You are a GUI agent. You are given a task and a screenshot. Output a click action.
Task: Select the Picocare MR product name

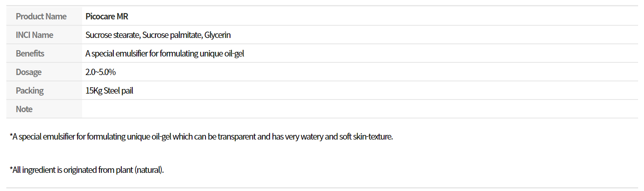[x=107, y=16]
